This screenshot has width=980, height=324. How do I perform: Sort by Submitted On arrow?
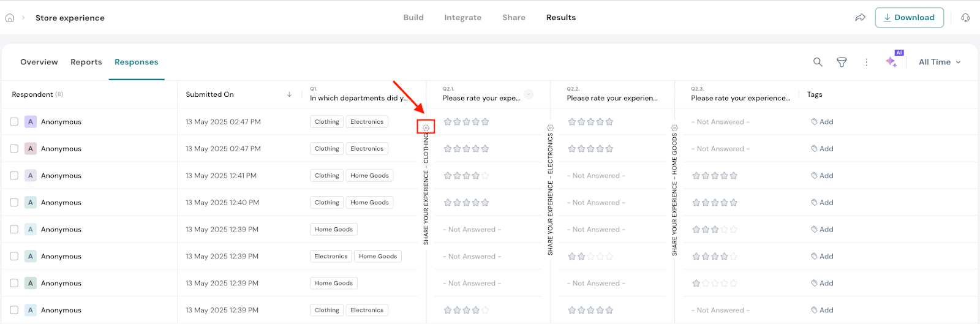(289, 94)
